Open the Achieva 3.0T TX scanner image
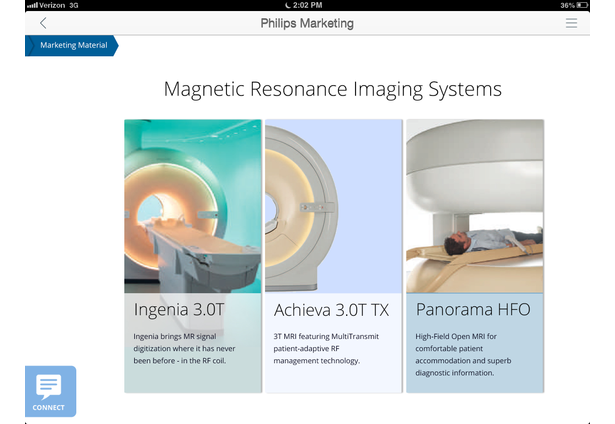The image size is (615, 424). click(334, 206)
